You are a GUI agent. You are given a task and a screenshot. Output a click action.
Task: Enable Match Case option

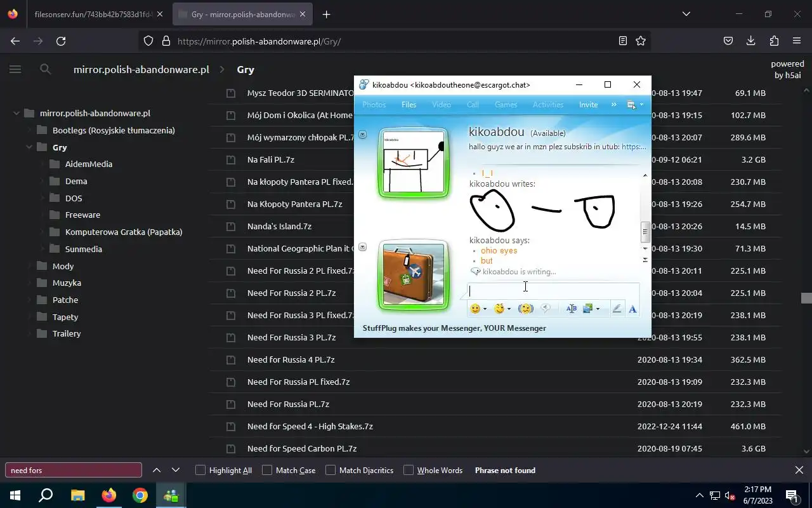[x=267, y=470]
